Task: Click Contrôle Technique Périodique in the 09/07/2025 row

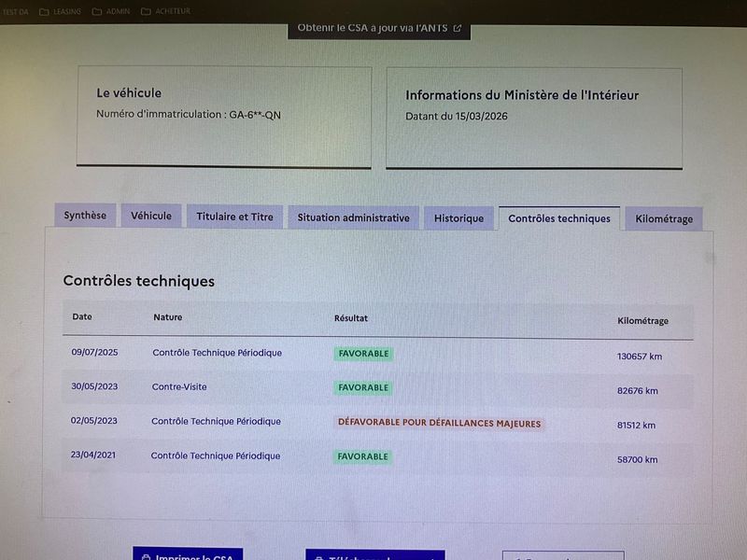Action: pos(218,353)
